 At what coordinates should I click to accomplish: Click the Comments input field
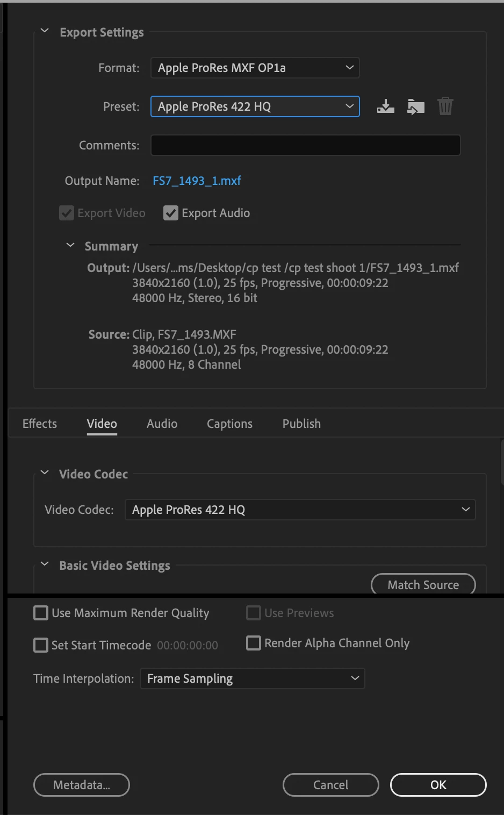[x=305, y=145]
